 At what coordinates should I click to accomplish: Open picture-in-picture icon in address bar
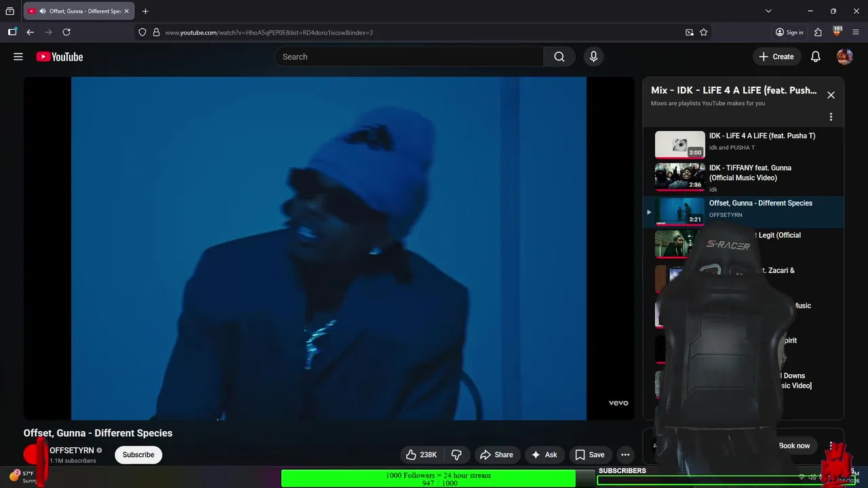coord(690,32)
